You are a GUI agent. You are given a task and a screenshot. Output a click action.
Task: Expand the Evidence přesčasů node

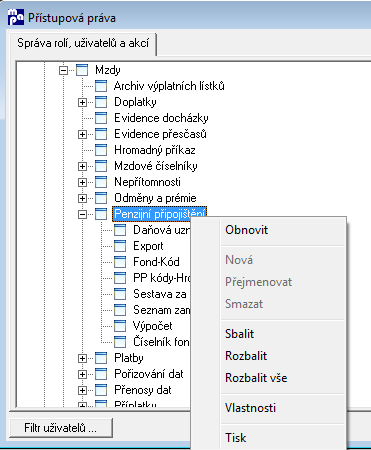(x=82, y=134)
